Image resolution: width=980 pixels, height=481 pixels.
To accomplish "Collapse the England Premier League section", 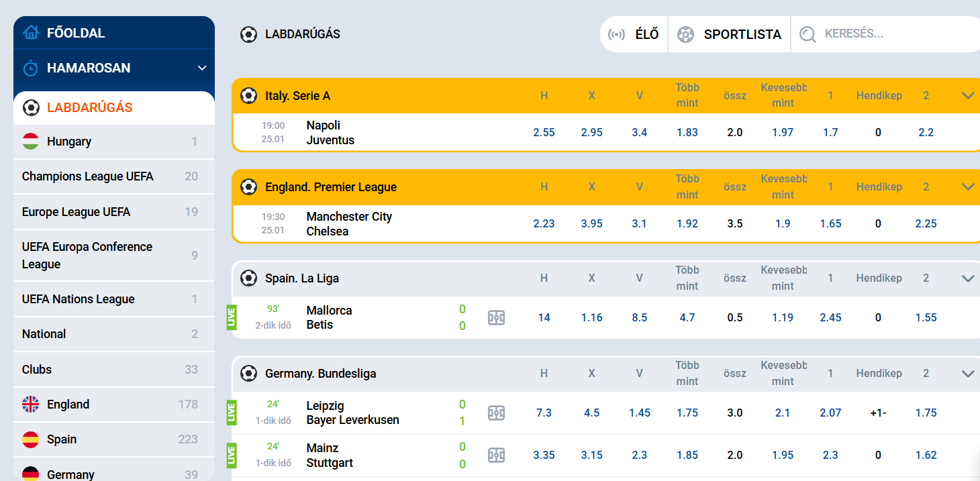I will 967,187.
